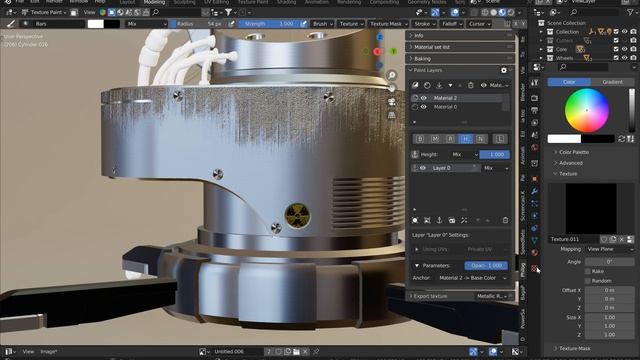Adjust the Strength slider
The width and height of the screenshot is (640, 360).
[x=269, y=24]
